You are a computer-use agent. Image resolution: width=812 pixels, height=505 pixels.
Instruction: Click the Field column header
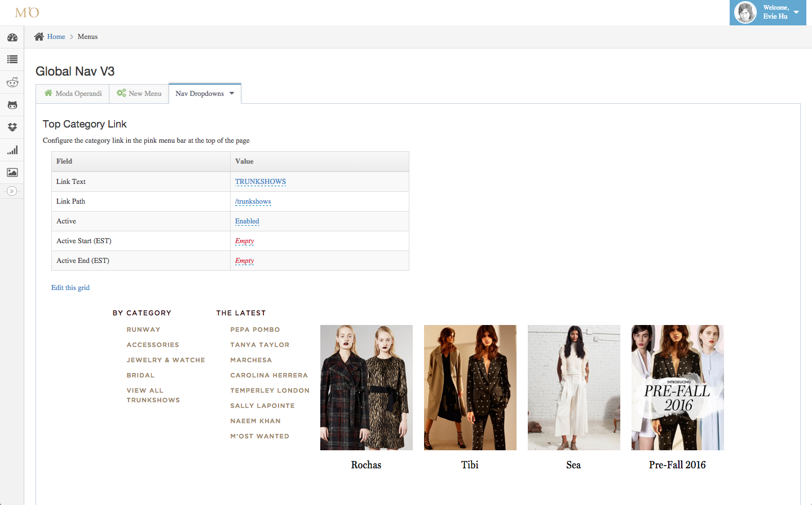click(141, 161)
